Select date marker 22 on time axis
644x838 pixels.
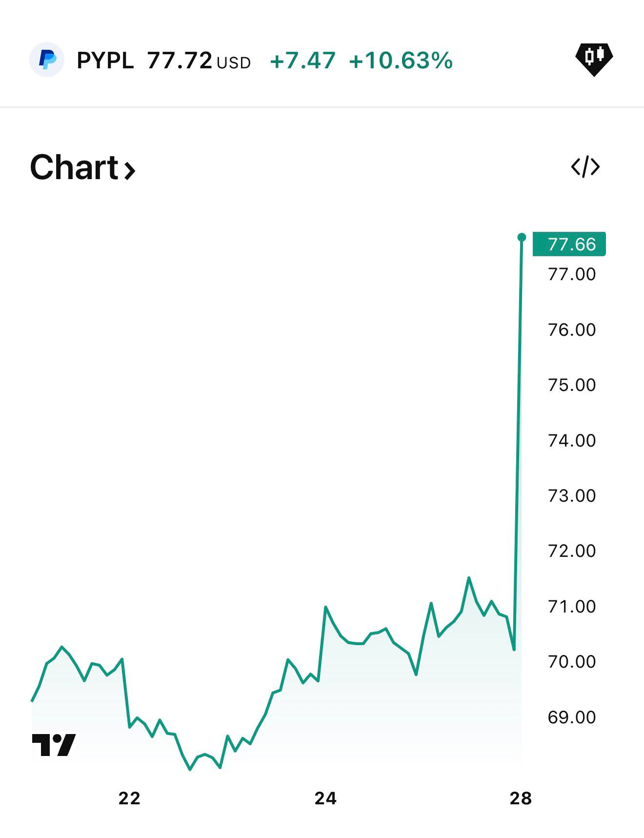coord(129,798)
